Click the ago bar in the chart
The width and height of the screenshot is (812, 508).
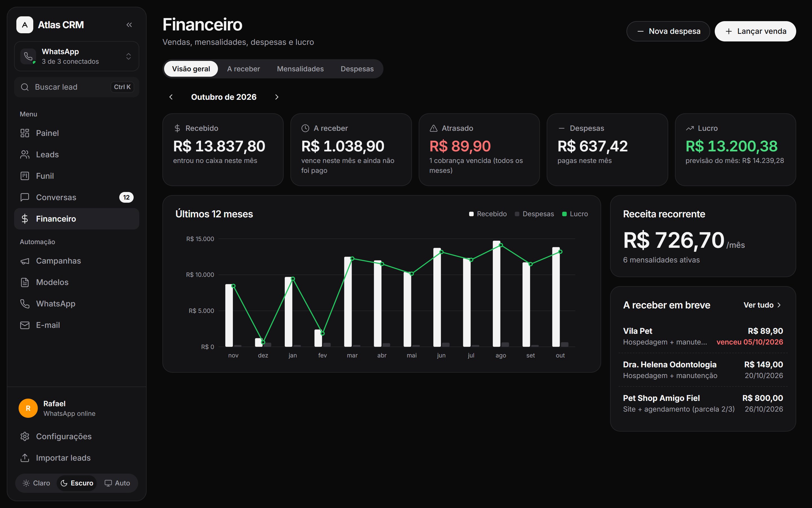pos(496,294)
